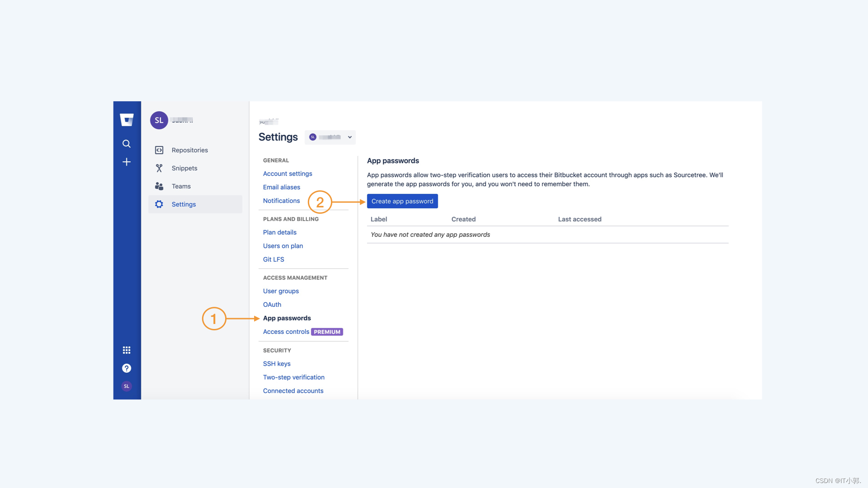This screenshot has height=488, width=868.
Task: Open OAuth under Access Management
Action: (x=271, y=304)
